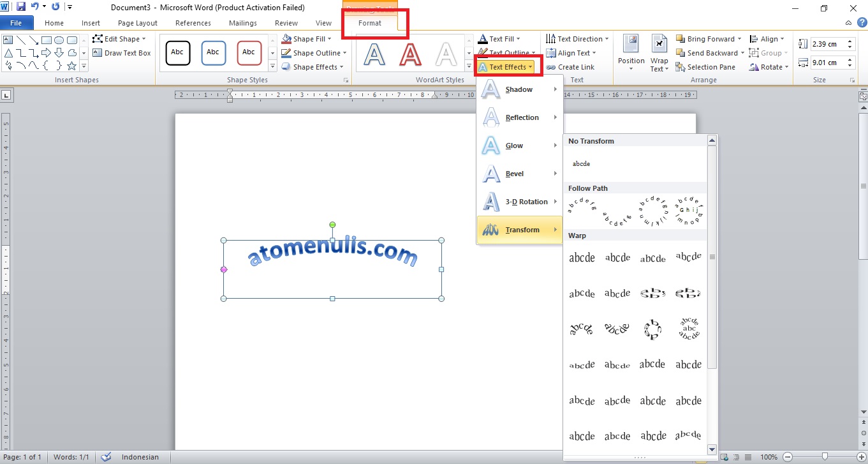Click the green rotation handle on WordArt
Image resolution: width=868 pixels, height=464 pixels.
[x=332, y=225]
